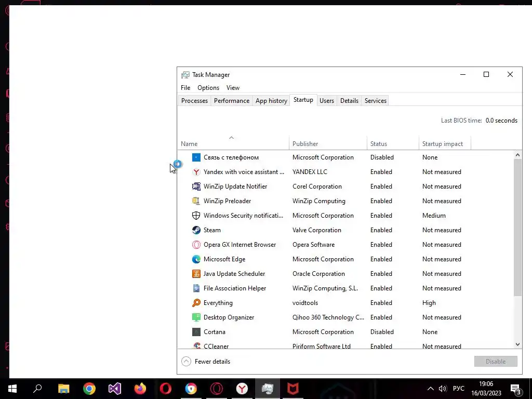Screen dimensions: 532x399
Task: Open Visual Studio from taskbar
Action: (x=115, y=389)
